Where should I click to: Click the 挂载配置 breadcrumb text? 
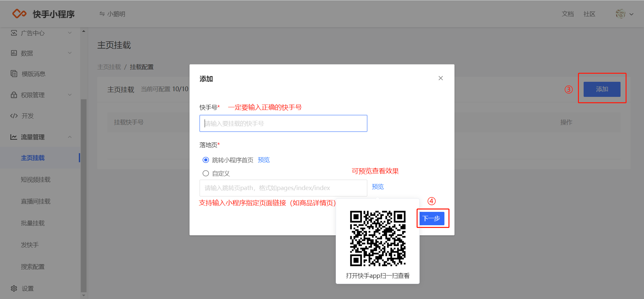[x=142, y=67]
